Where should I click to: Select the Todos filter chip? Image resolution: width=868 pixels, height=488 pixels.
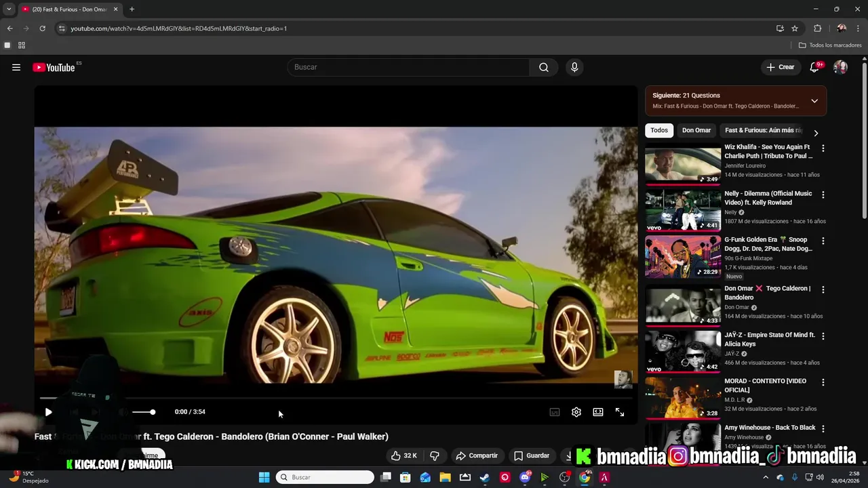(x=659, y=130)
